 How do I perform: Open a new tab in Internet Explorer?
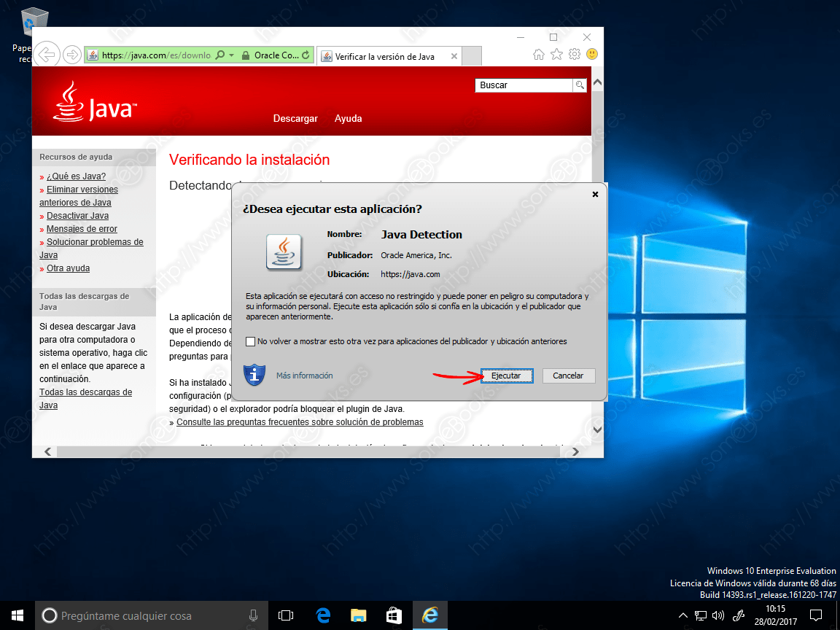pos(472,56)
